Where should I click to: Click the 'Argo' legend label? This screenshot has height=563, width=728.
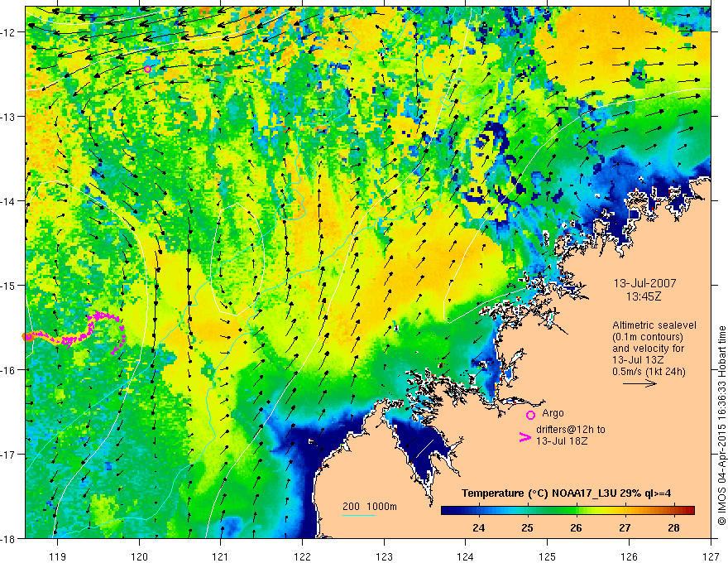[553, 413]
